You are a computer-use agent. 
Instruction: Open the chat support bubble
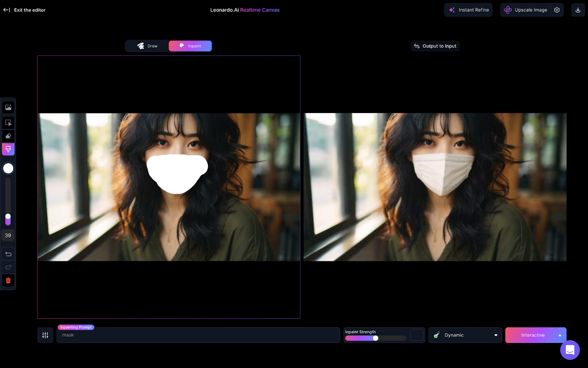[x=570, y=350]
